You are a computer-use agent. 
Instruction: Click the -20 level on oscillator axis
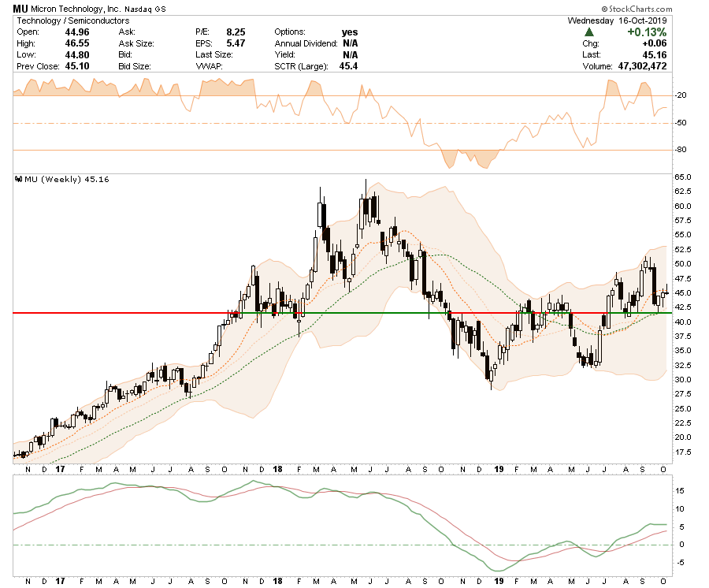[x=681, y=95]
